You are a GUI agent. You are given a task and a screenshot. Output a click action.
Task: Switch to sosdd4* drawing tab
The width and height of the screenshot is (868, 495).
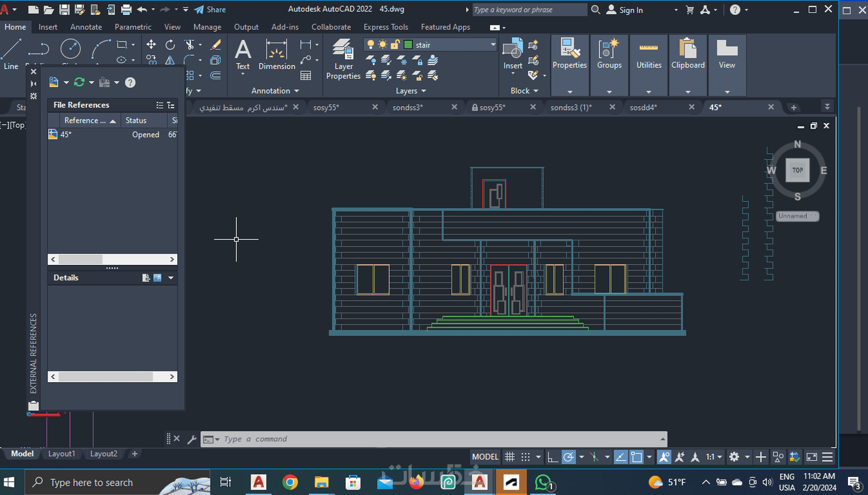644,107
